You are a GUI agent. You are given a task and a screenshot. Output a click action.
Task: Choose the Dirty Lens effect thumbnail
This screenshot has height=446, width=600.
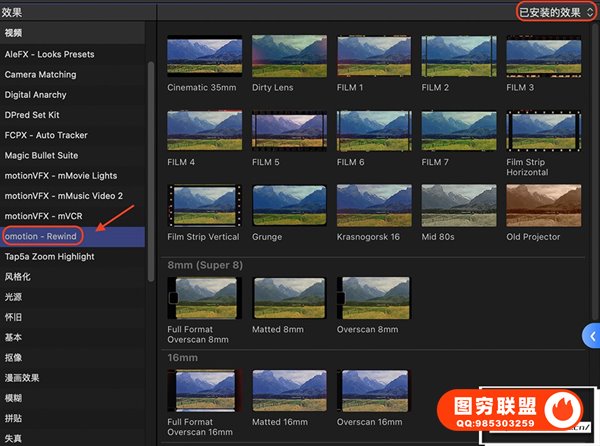(x=290, y=57)
